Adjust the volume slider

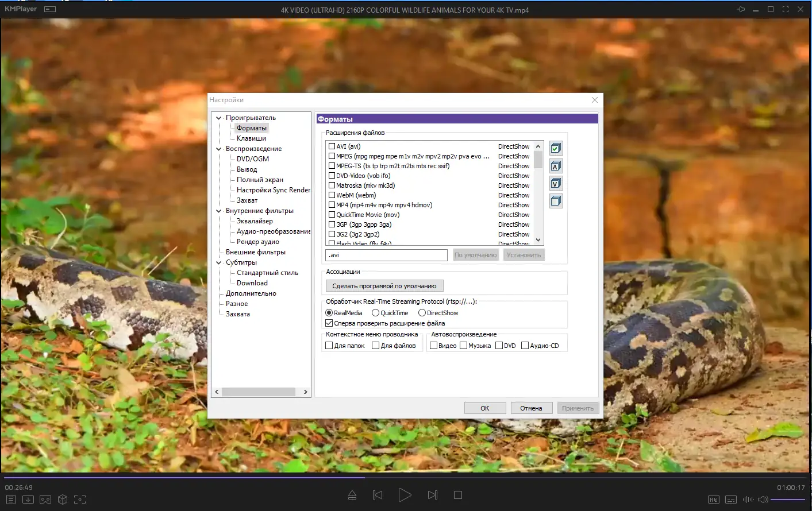click(788, 500)
